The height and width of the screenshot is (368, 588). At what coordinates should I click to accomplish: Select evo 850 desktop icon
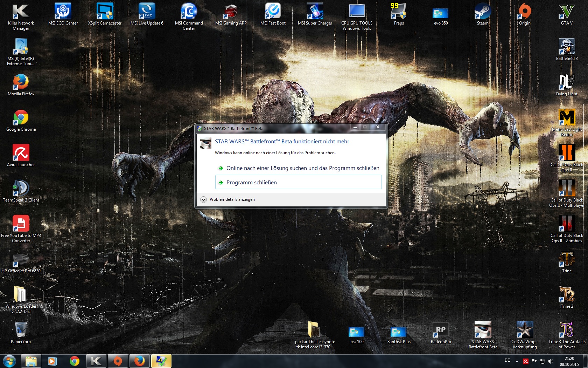click(x=441, y=16)
